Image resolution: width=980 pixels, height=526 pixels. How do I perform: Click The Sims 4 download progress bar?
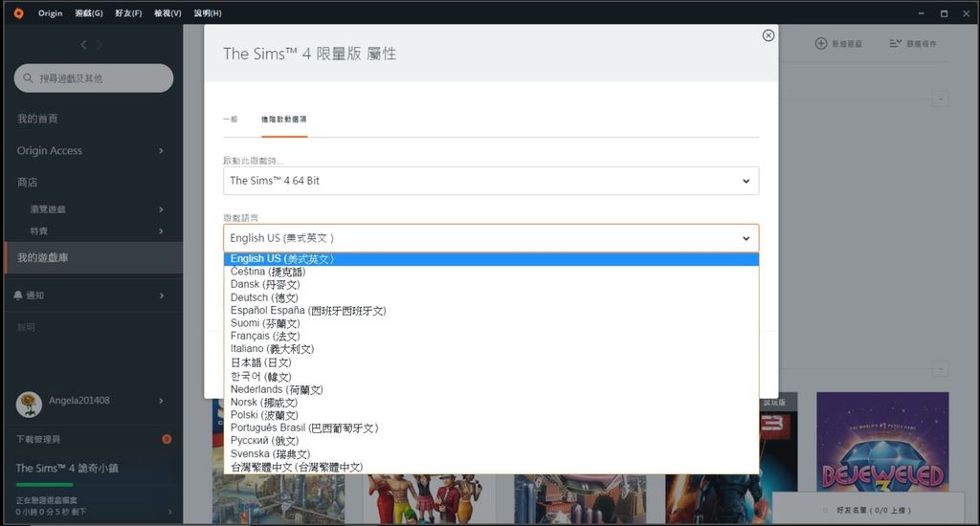click(94, 485)
